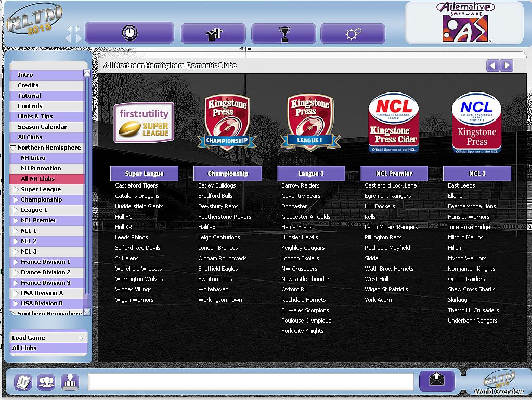Select the highlighted All NH Clubs item
Image resolution: width=532 pixels, height=400 pixels.
(46, 179)
